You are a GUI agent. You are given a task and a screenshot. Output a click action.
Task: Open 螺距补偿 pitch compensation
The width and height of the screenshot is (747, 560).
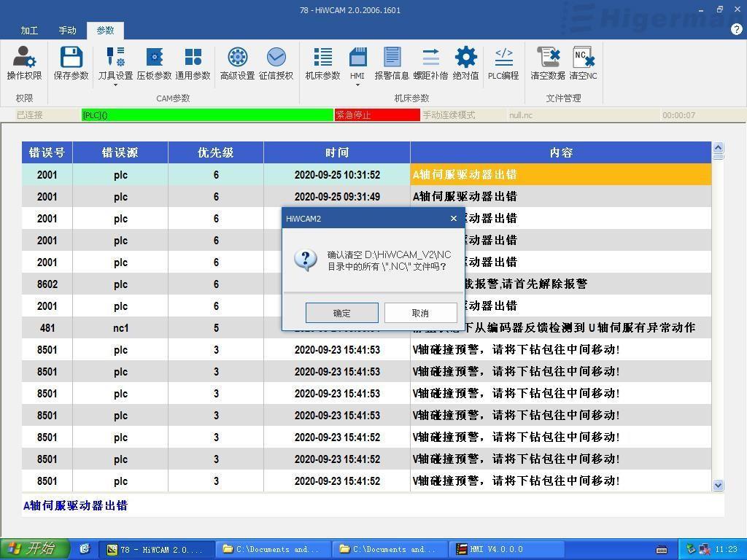click(430, 63)
